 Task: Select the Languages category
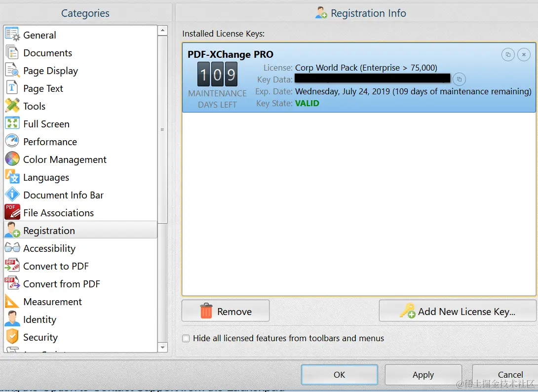[80, 177]
